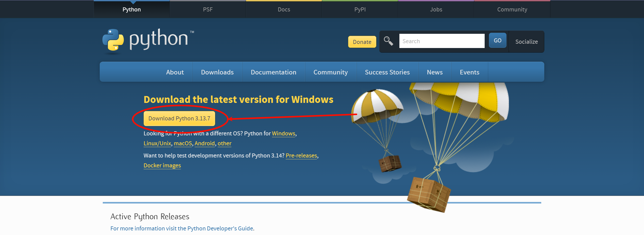The image size is (644, 235).
Task: Open the Docs top tab
Action: [x=284, y=9]
